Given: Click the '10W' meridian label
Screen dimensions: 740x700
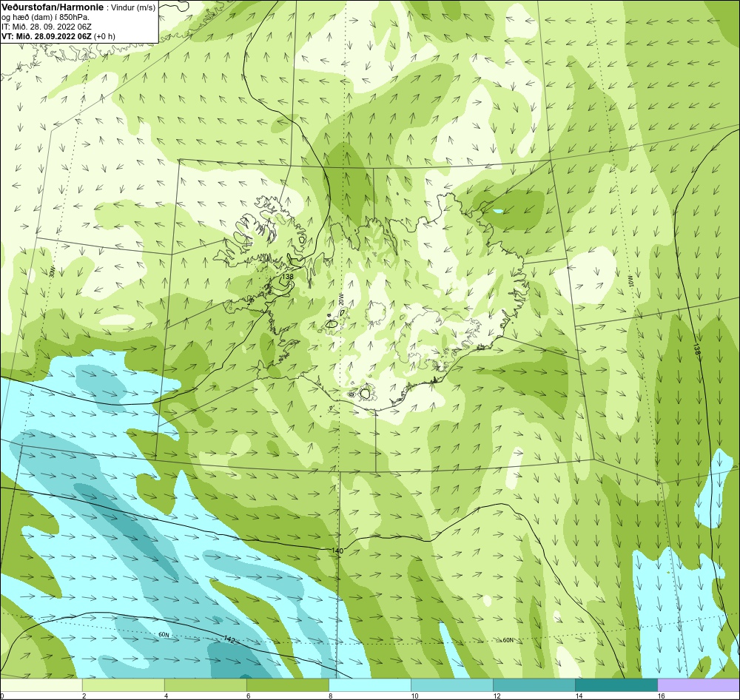Looking at the screenshot, I should (x=630, y=282).
